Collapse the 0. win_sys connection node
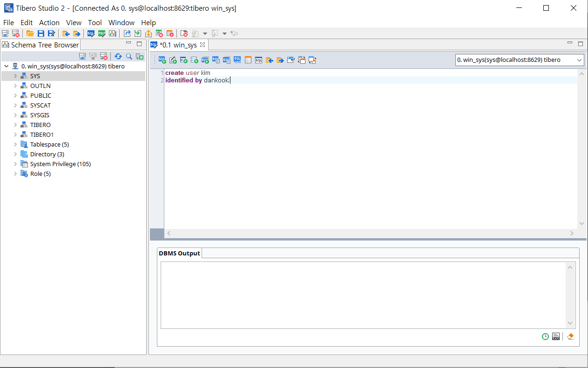 6,66
